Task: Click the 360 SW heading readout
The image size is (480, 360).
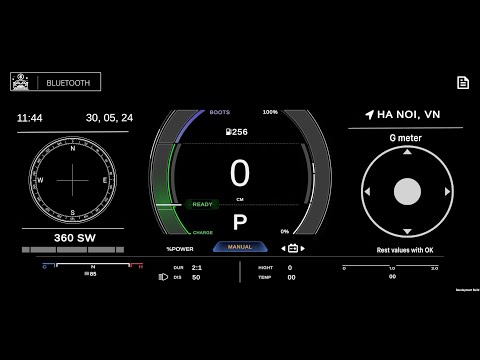Action: [75, 238]
